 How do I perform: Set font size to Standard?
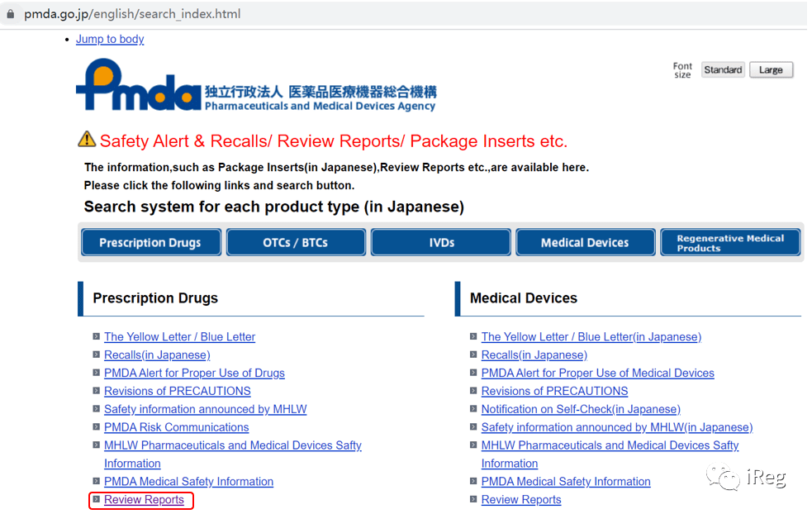click(723, 70)
